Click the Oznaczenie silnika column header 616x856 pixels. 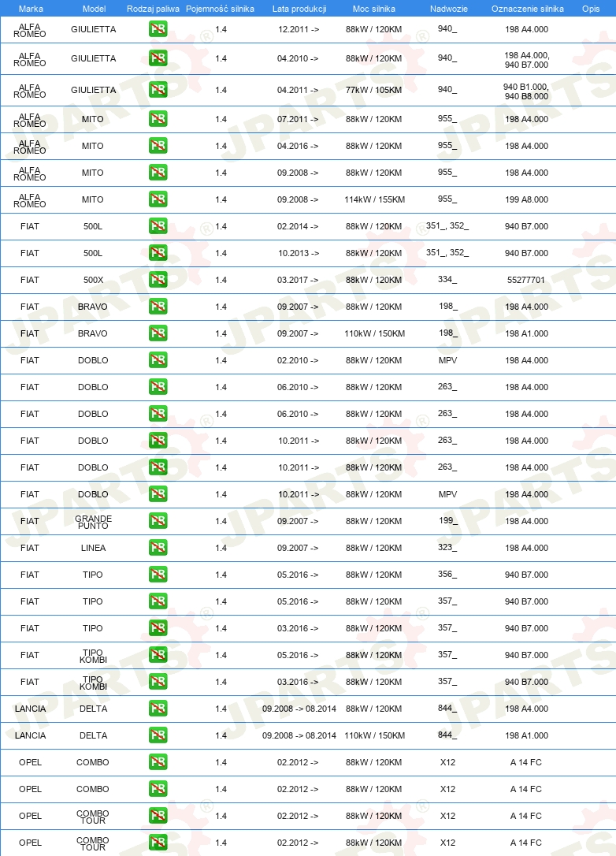click(528, 9)
